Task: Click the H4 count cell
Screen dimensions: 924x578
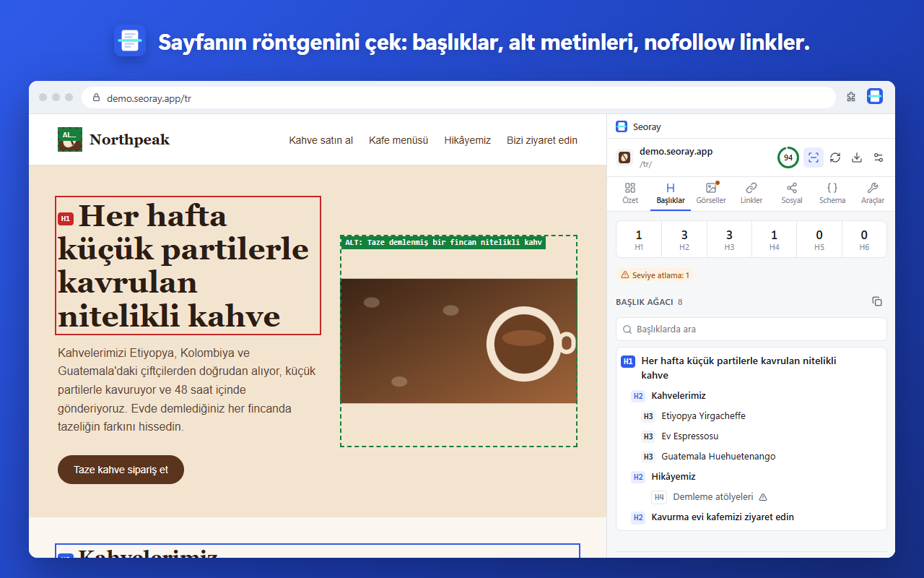Action: click(x=775, y=240)
